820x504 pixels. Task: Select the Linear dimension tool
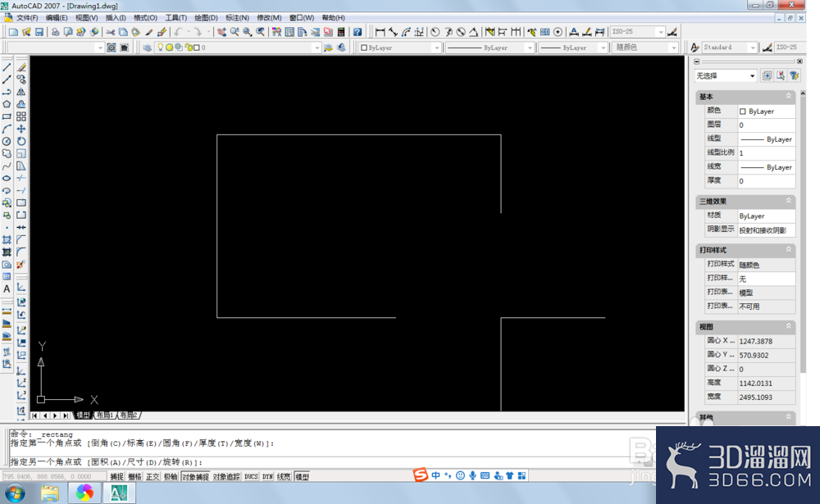click(380, 33)
